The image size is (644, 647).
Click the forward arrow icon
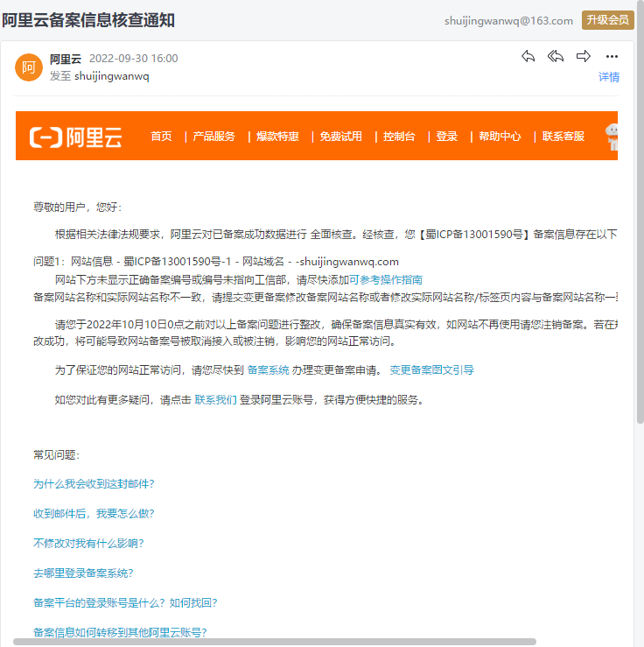pyautogui.click(x=583, y=56)
